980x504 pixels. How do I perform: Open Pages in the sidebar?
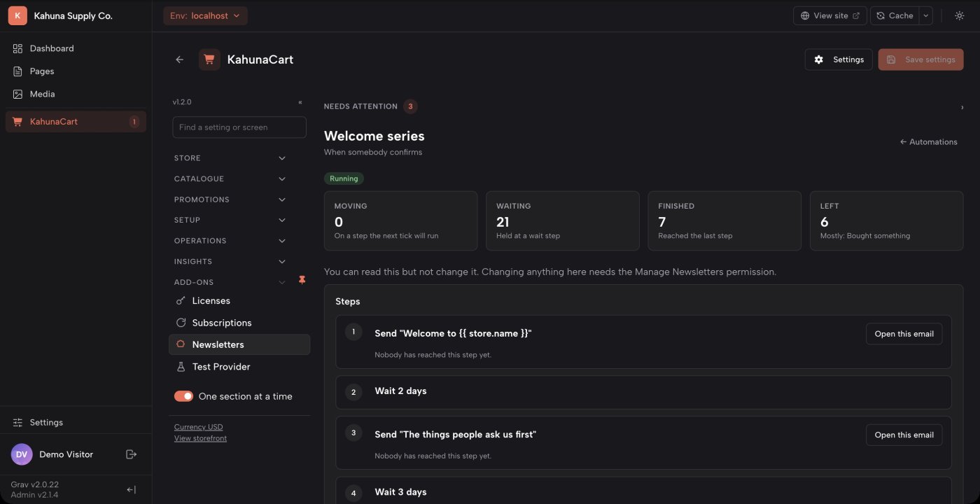[76, 71]
